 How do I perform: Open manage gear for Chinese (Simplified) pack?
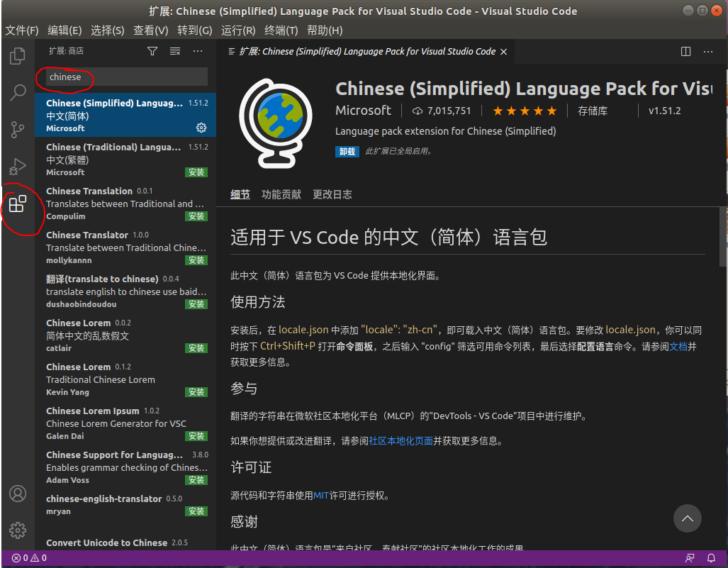[201, 128]
